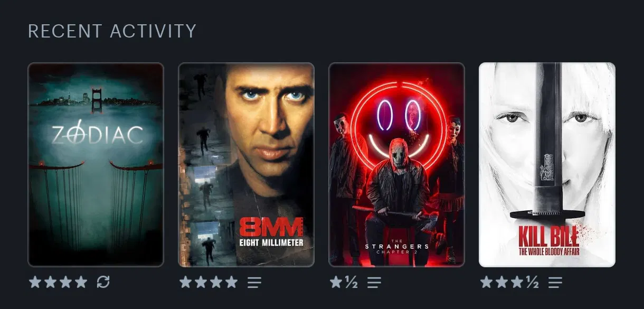Click the third star under 8MM

pos(216,282)
